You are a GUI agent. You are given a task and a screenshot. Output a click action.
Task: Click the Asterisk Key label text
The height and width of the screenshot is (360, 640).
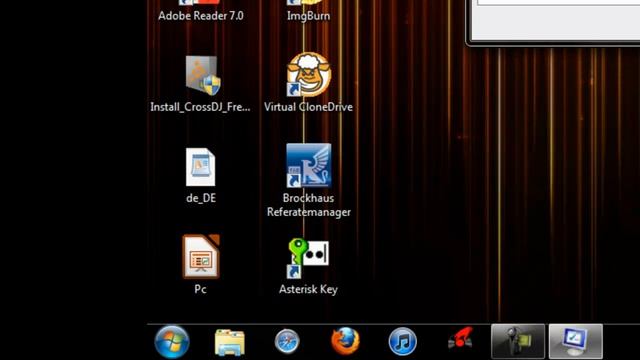(x=309, y=289)
